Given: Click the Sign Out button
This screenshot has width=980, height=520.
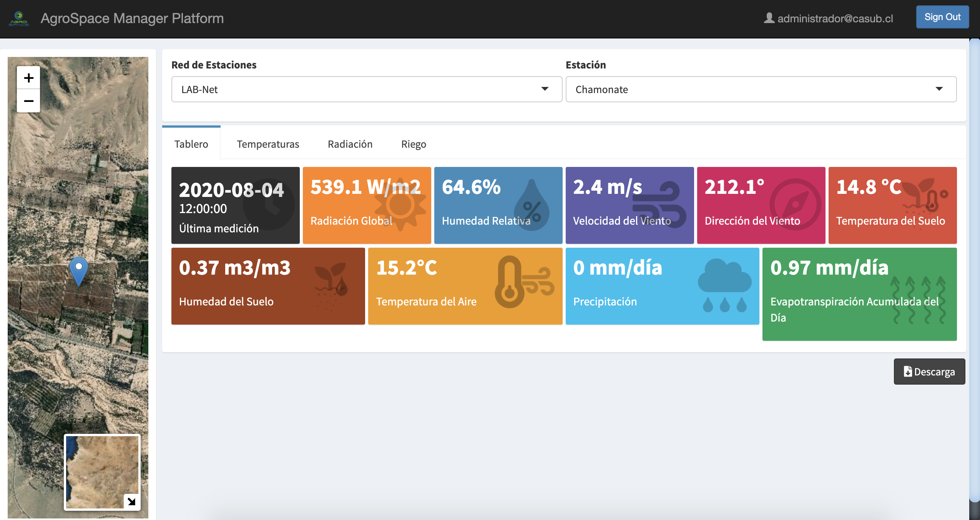Looking at the screenshot, I should (942, 17).
